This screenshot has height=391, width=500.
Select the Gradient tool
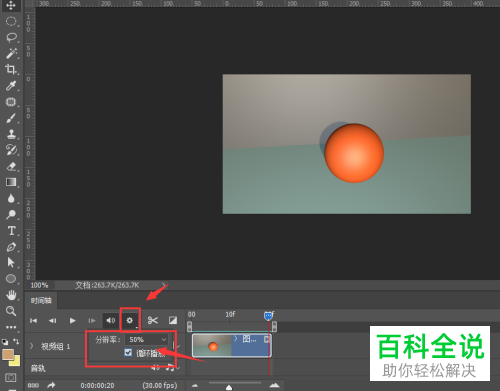coord(11,182)
